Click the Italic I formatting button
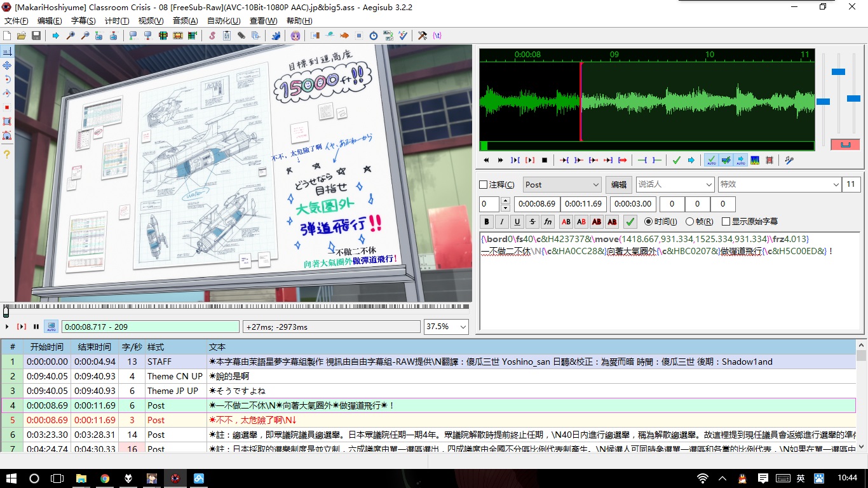868x488 pixels. pyautogui.click(x=502, y=222)
